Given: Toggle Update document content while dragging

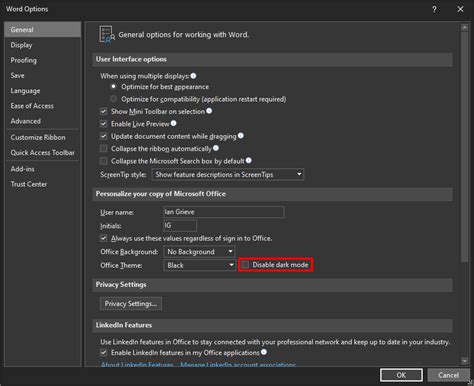Looking at the screenshot, I should tap(104, 136).
